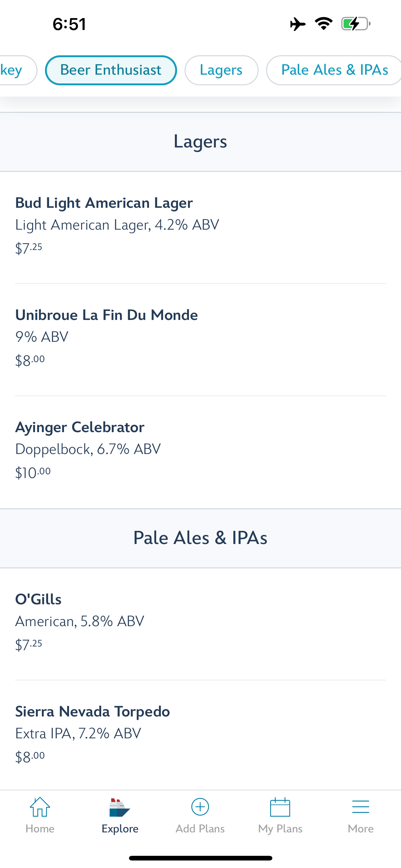Open the Explore ship icon
This screenshot has height=868, width=401.
point(120,808)
